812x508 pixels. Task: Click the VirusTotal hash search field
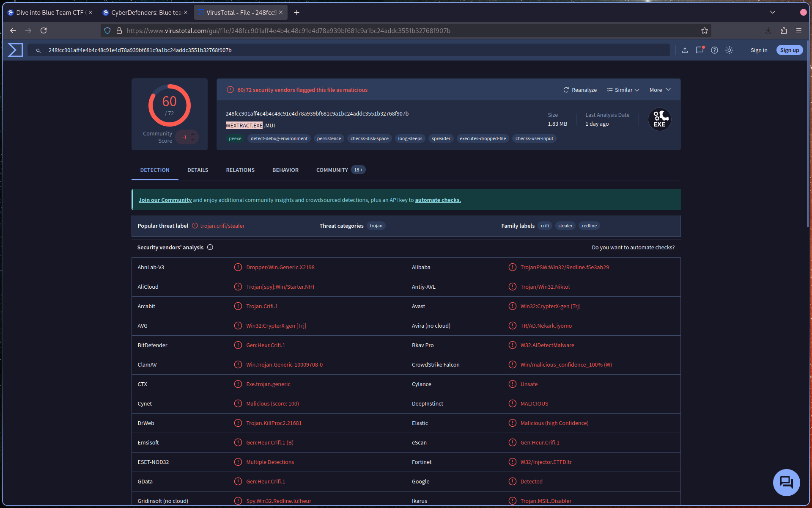348,50
